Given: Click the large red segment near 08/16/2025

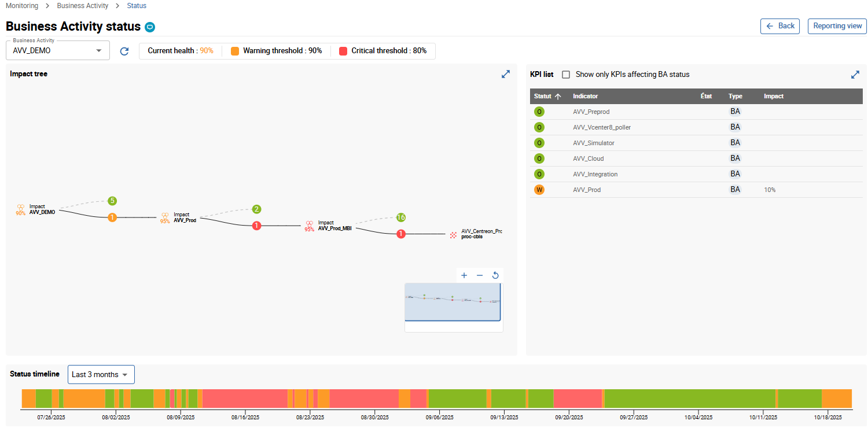Looking at the screenshot, I should [x=244, y=399].
